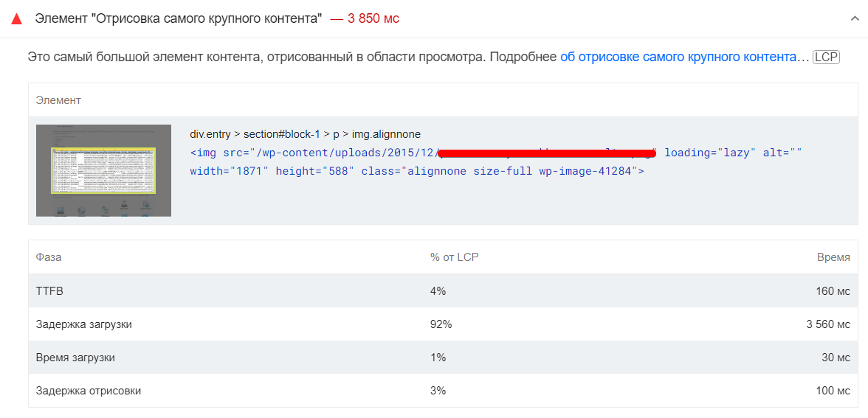Click the "Фаза" column header
The height and width of the screenshot is (418, 868).
[x=49, y=257]
